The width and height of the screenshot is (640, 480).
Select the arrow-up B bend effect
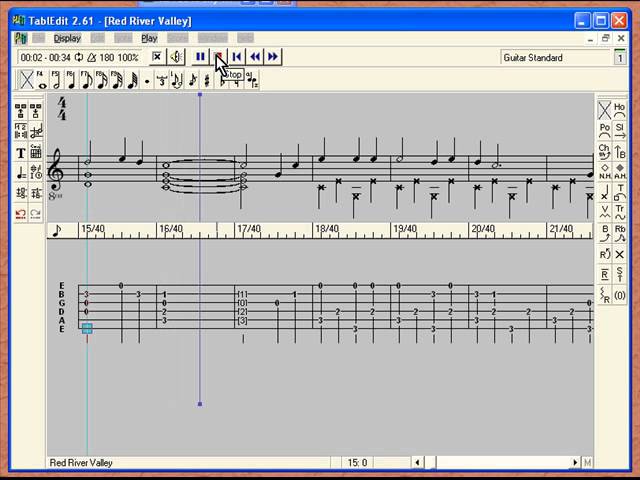tap(619, 151)
